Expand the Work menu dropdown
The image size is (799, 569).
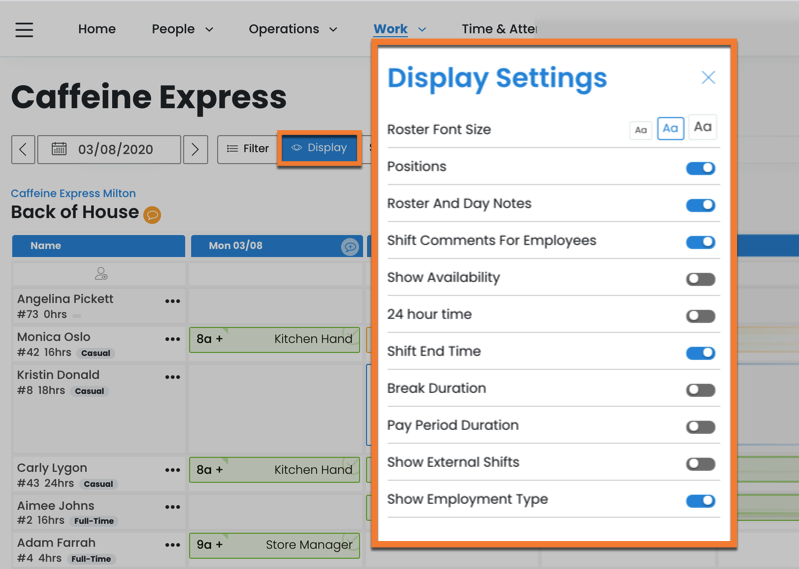click(x=399, y=29)
